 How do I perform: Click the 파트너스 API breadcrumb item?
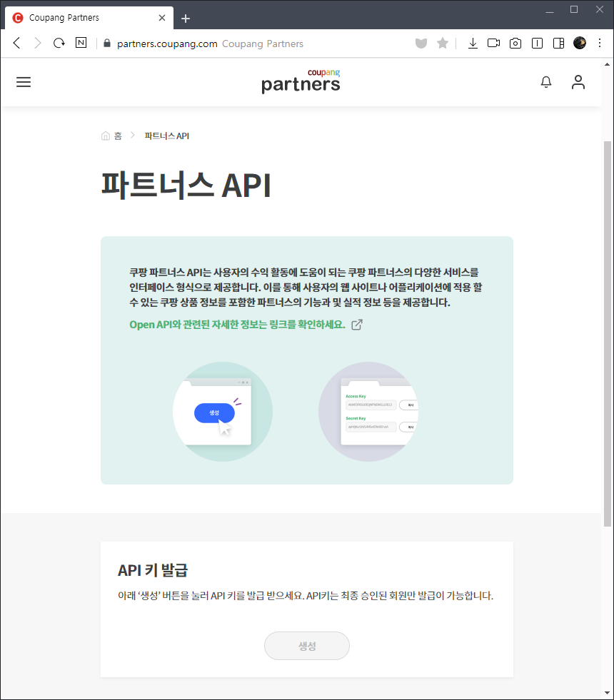tap(166, 136)
